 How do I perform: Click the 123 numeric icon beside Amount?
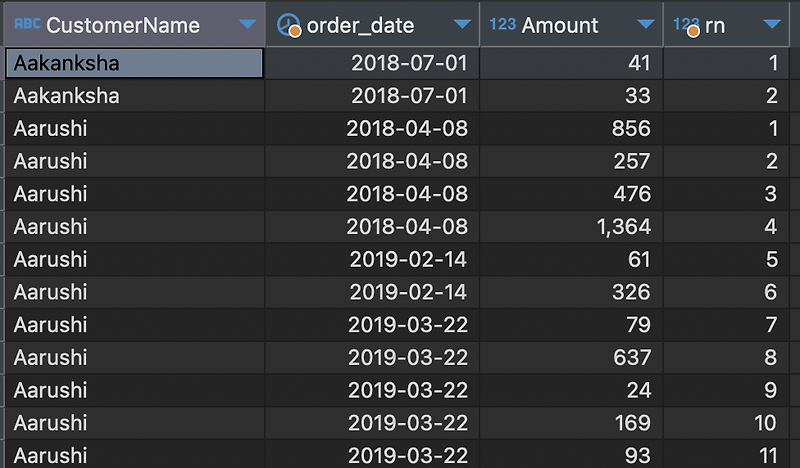click(x=503, y=24)
